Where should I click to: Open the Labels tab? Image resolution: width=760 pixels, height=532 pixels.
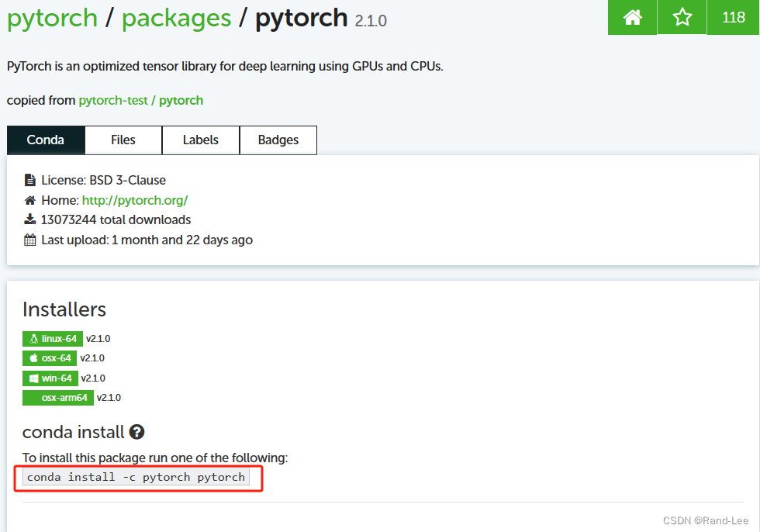click(x=200, y=140)
